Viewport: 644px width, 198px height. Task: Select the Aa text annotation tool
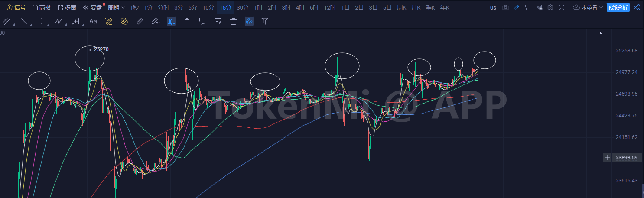[93, 21]
